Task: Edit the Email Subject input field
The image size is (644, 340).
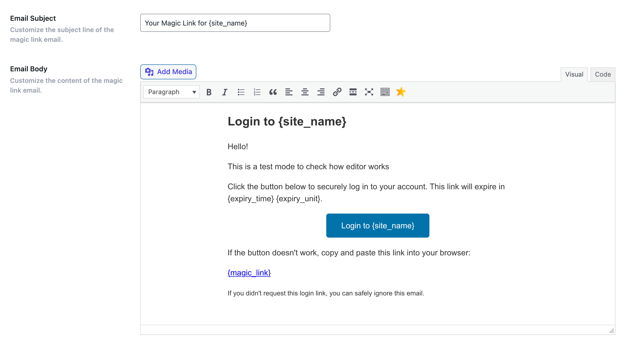Action: point(235,23)
